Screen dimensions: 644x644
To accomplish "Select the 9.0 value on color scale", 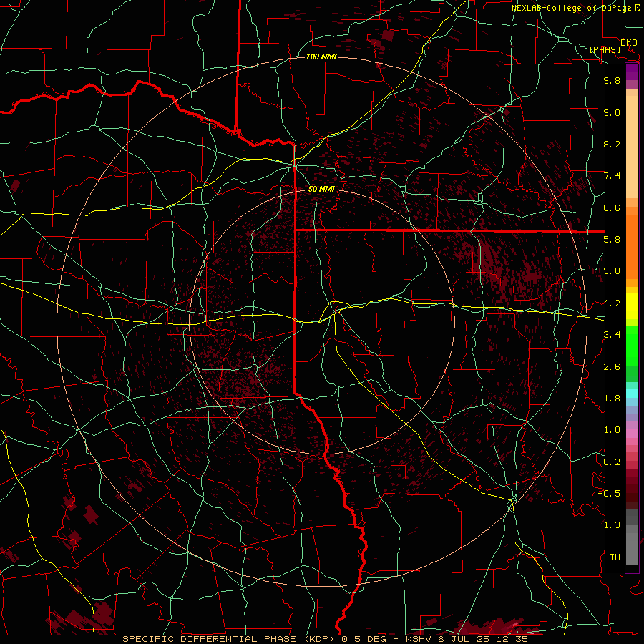I will point(612,112).
